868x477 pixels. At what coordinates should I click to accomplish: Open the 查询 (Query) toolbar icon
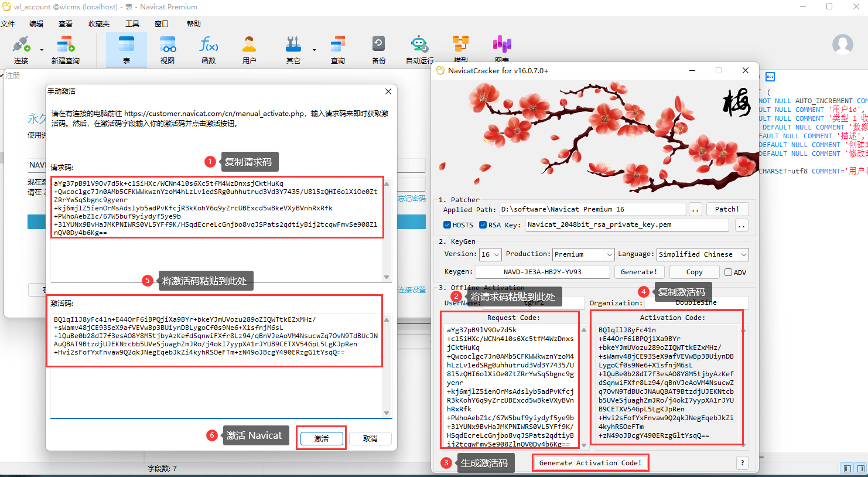point(338,45)
